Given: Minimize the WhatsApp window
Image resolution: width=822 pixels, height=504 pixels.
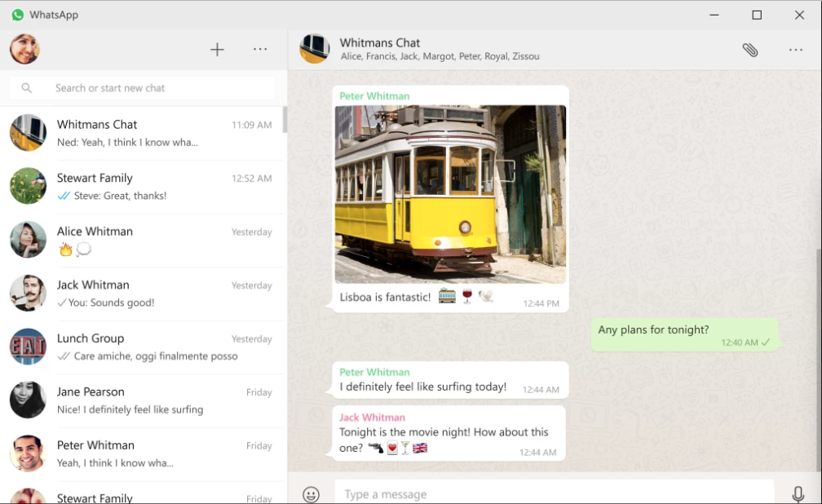Looking at the screenshot, I should pyautogui.click(x=714, y=15).
